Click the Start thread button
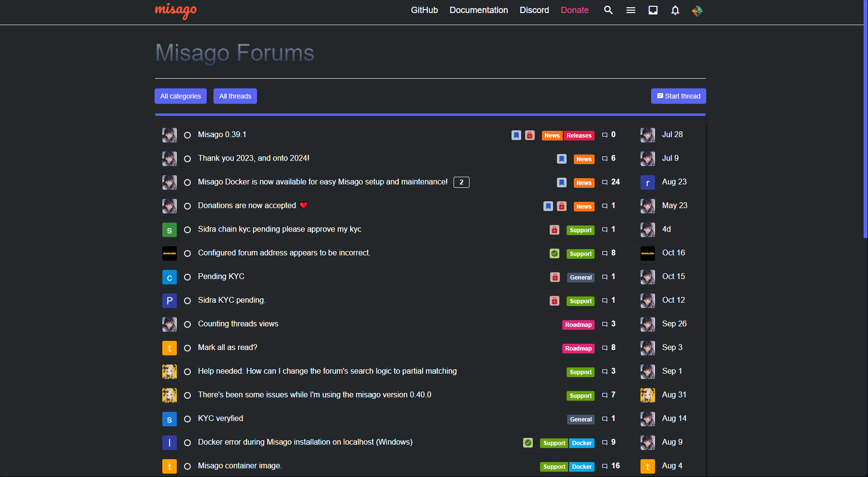This screenshot has width=868, height=477. (x=678, y=96)
